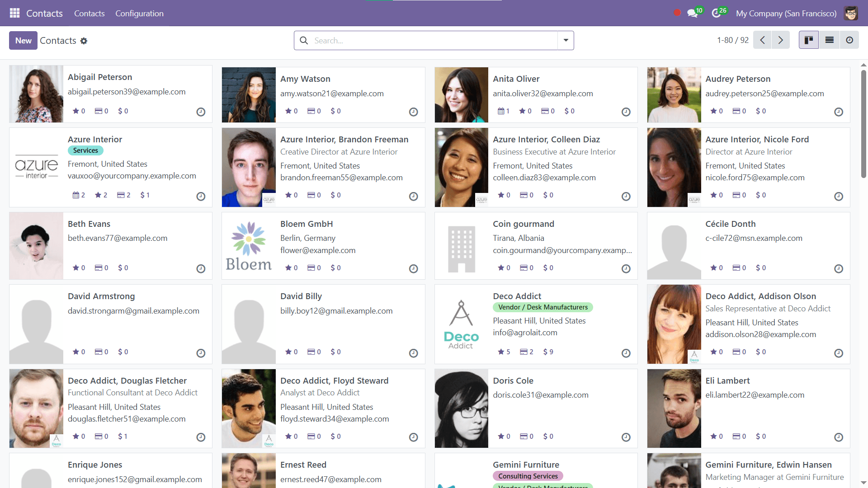Select the kanban view icon
Image resolution: width=868 pixels, height=488 pixels.
tap(809, 40)
